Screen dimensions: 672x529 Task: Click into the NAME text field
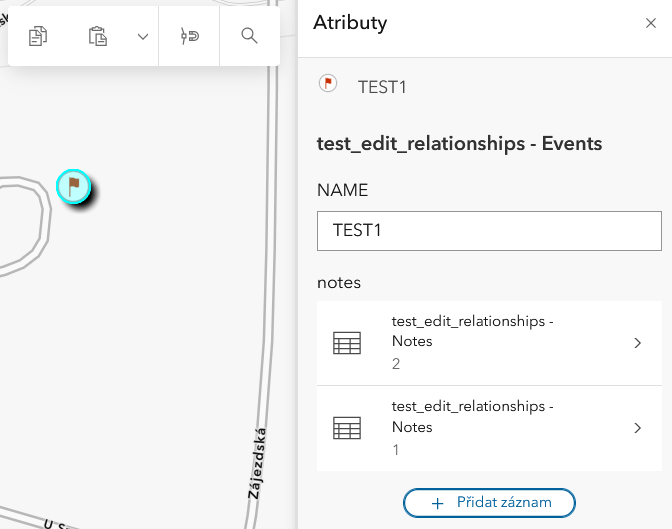489,230
